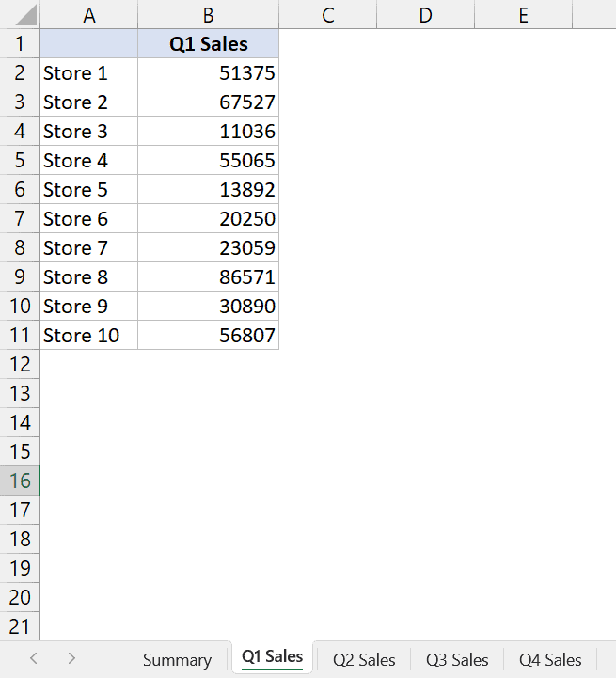This screenshot has height=678, width=616.
Task: Click the Q1 Sales header cell
Action: tap(208, 43)
